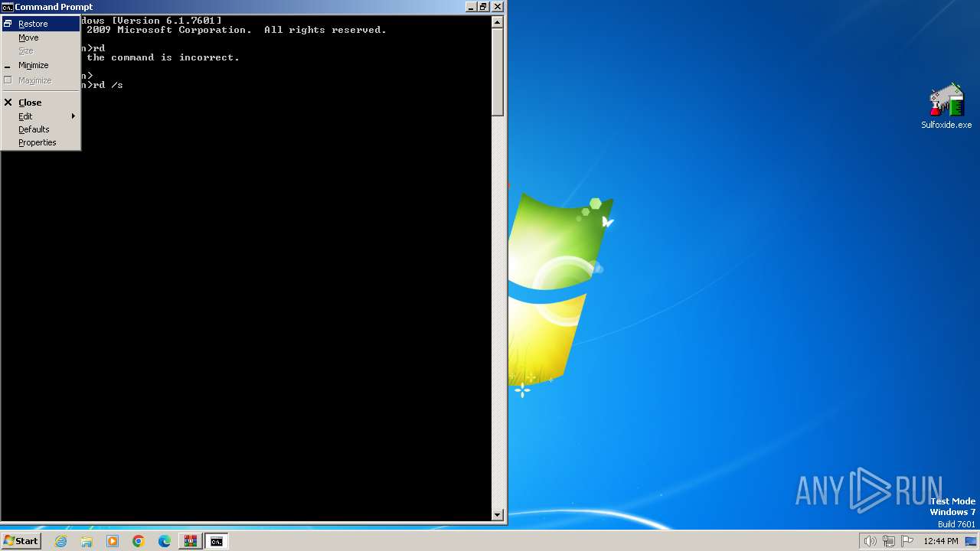This screenshot has height=551, width=980.
Task: Close Command Prompt with title bar X
Action: tap(497, 7)
